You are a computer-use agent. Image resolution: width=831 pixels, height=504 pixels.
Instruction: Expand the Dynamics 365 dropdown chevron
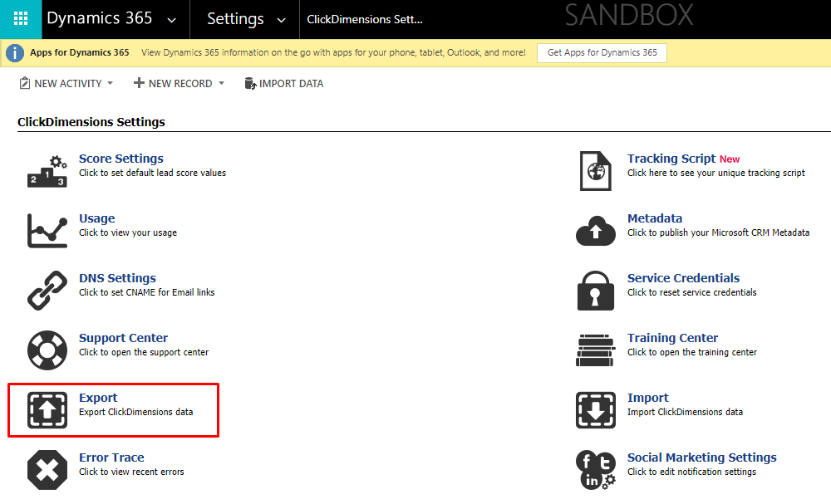pyautogui.click(x=171, y=20)
